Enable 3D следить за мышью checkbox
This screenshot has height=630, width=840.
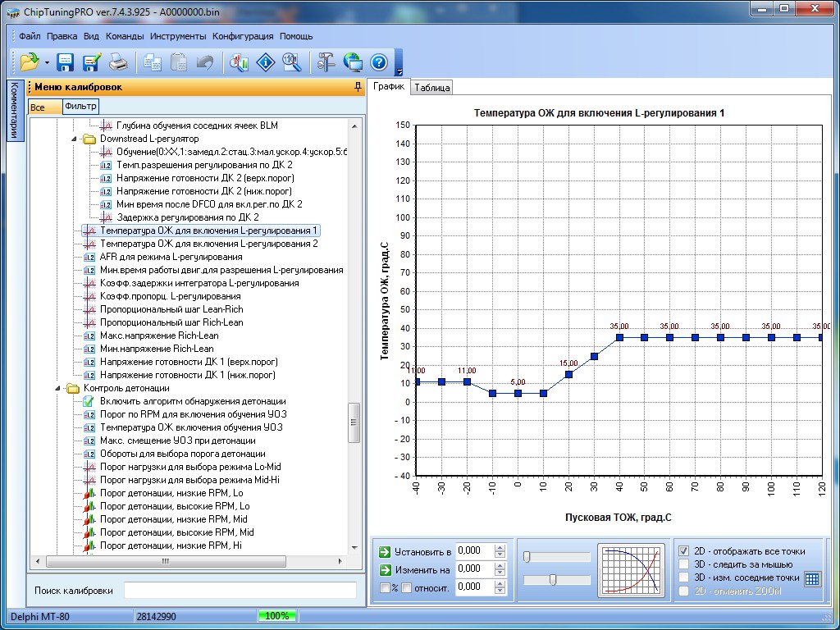pos(684,564)
